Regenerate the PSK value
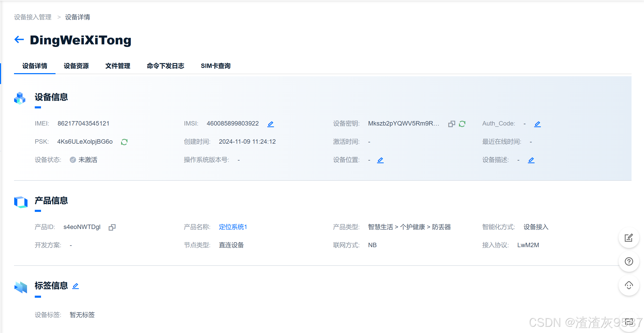Screen dimensions: 644x333 click(x=124, y=142)
